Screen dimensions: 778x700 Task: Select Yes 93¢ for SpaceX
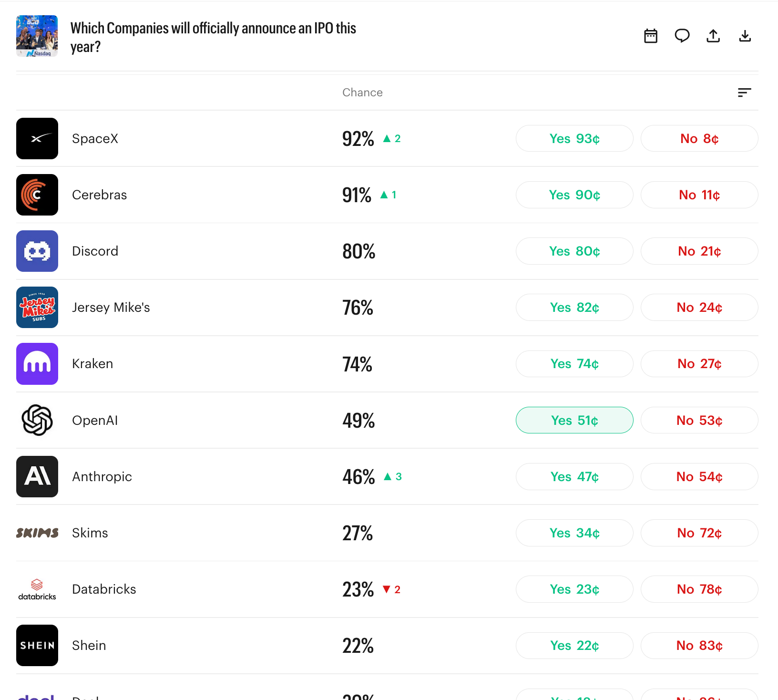[x=574, y=139]
